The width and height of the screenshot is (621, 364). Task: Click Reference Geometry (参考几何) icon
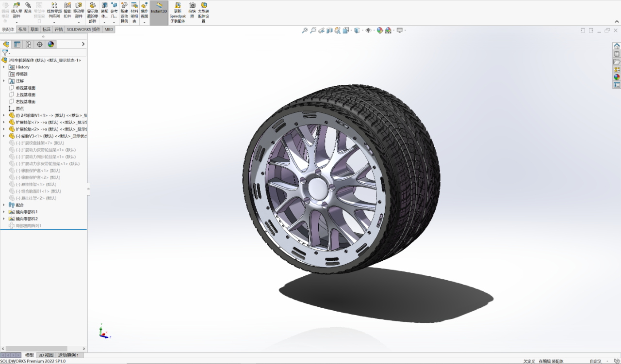click(114, 5)
